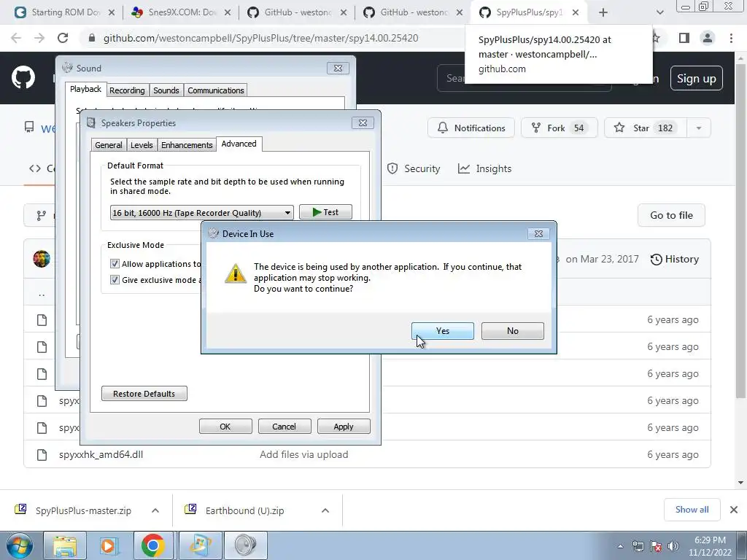
Task: Click file icon beside spyxxhk_amd64.dll
Action: tap(42, 455)
